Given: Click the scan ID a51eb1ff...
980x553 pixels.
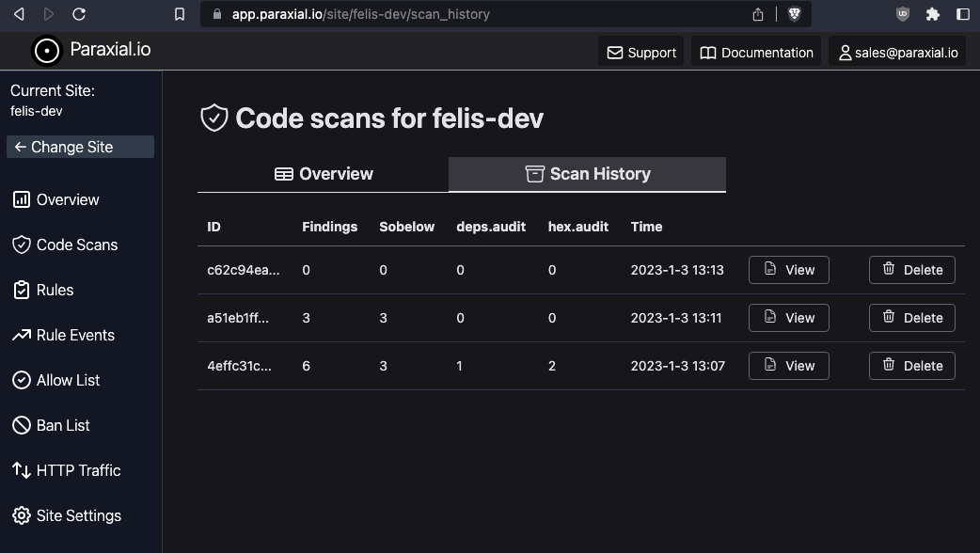Looking at the screenshot, I should point(238,318).
